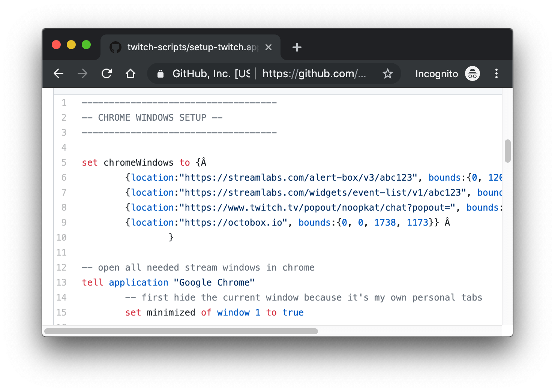The height and width of the screenshot is (392, 555).
Task: Select line number 2
Action: (x=64, y=118)
